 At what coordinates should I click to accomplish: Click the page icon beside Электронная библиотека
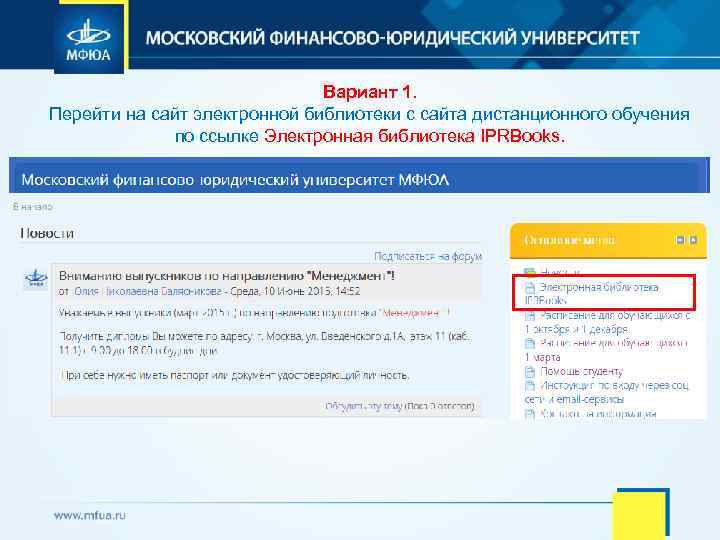(x=530, y=287)
